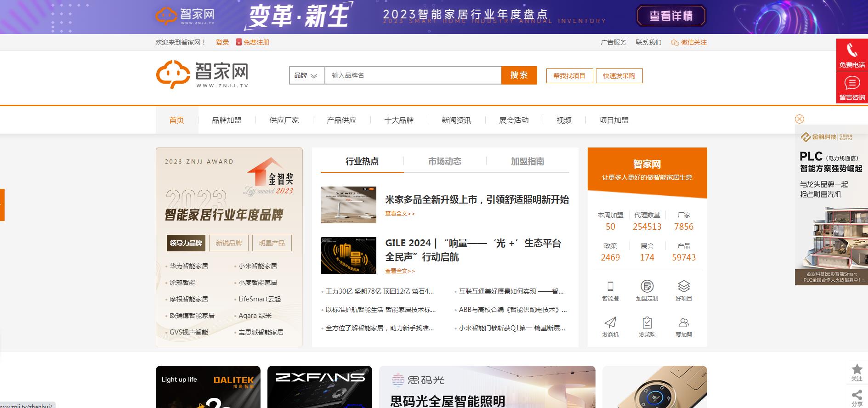Click the 金朋科技 PLC side advertisement
868x408 pixels.
[x=831, y=205]
